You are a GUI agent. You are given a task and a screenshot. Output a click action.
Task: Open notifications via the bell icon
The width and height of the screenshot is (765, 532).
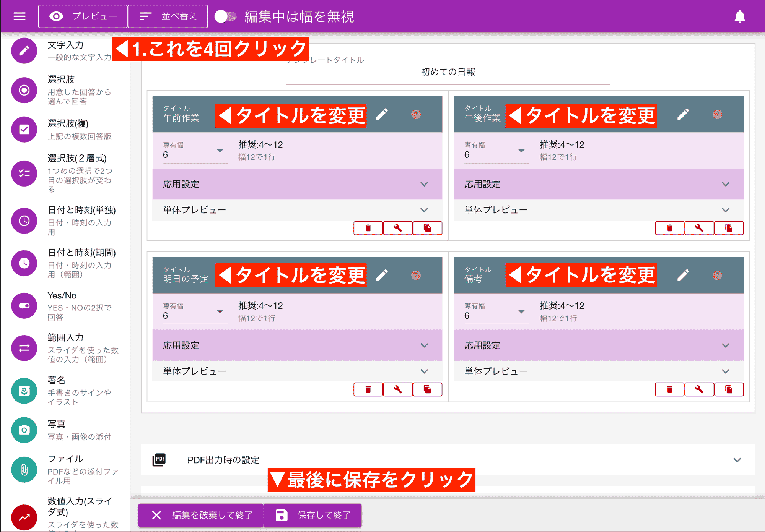[x=740, y=16]
